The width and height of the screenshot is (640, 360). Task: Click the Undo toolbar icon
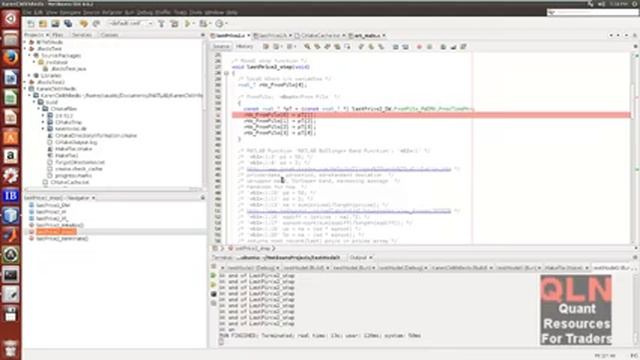(84, 24)
